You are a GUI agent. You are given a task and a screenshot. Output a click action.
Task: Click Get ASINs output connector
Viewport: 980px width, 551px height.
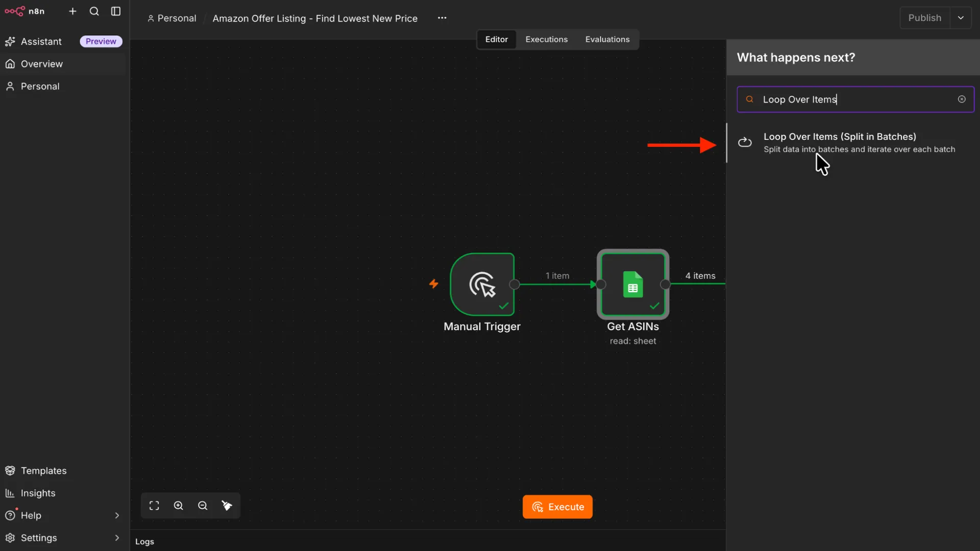point(665,285)
